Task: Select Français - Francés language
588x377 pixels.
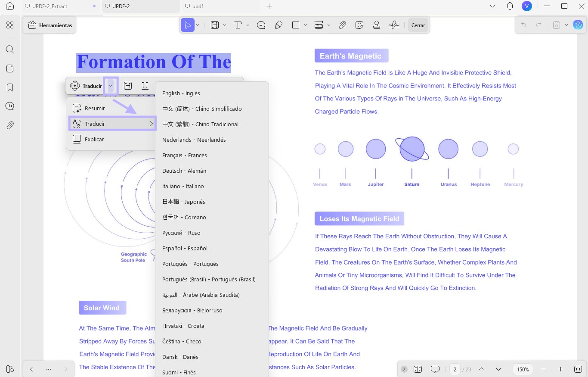Action: coord(212,155)
